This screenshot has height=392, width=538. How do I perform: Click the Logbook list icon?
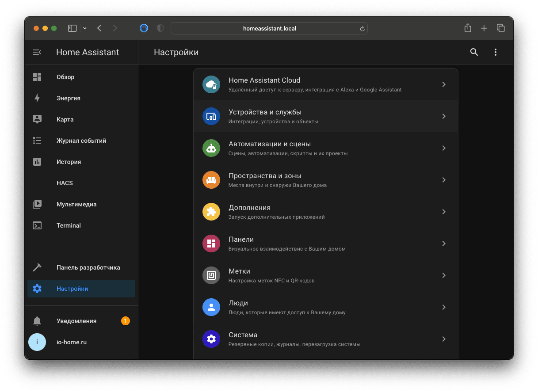click(x=37, y=141)
